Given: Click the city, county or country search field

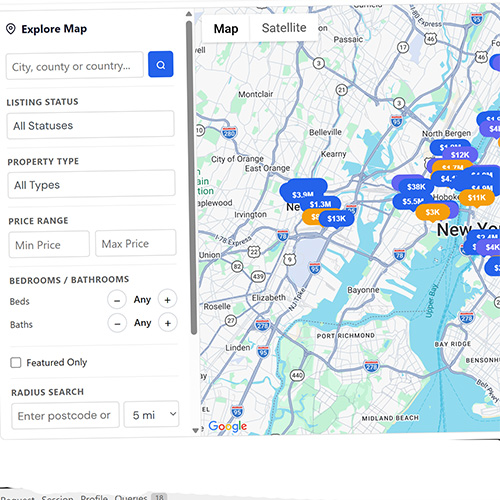Looking at the screenshot, I should (x=75, y=66).
